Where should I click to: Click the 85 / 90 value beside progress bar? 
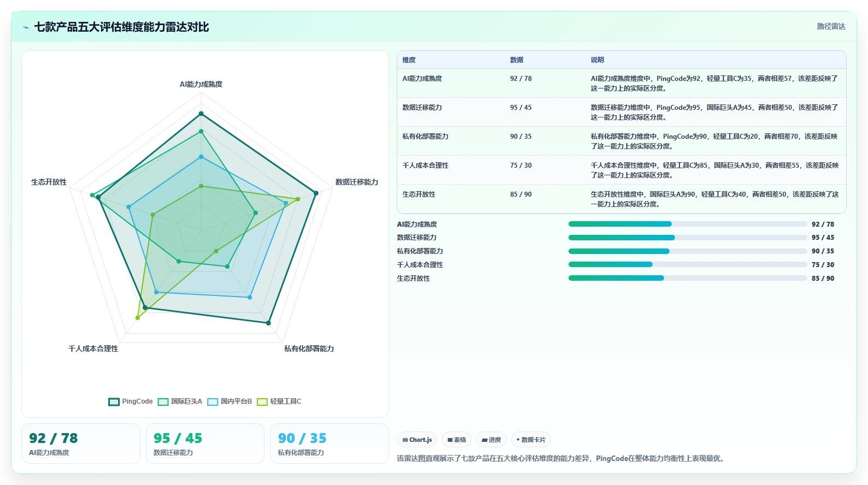[x=823, y=279]
